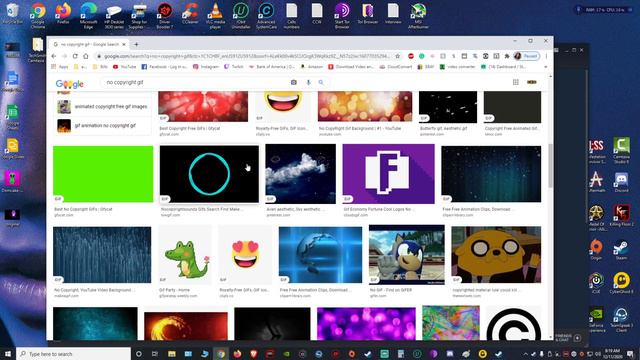The height and width of the screenshot is (360, 640).
Task: Open the browser home page button
Action: click(x=86, y=56)
